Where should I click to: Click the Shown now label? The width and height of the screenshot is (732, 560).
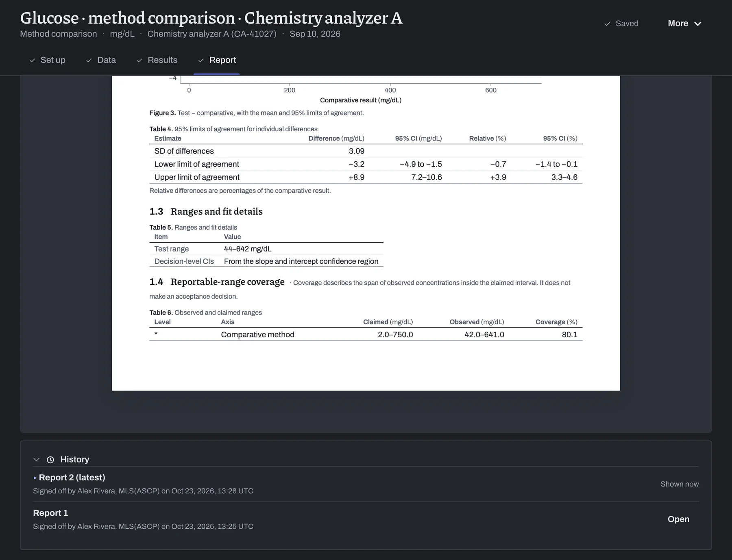680,484
